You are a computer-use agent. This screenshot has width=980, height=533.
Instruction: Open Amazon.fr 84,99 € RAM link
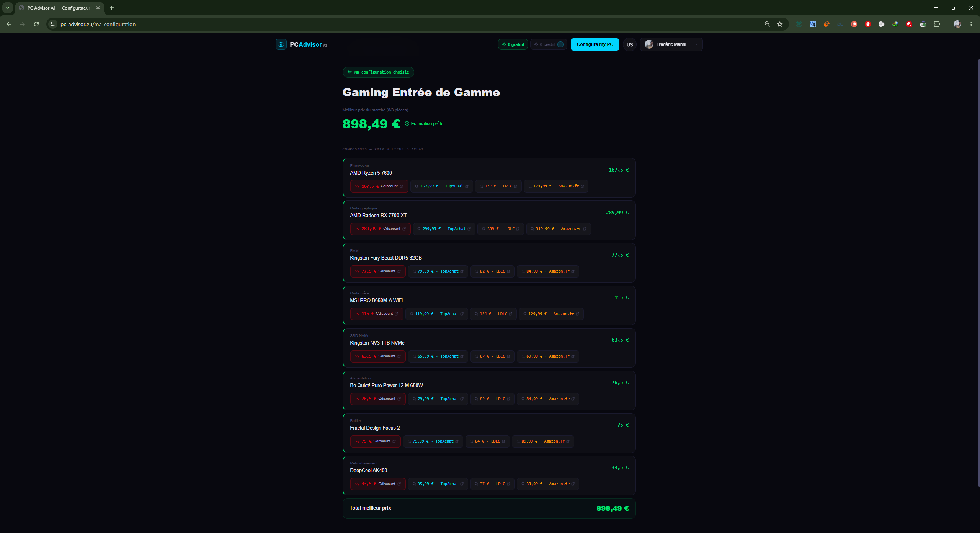pyautogui.click(x=548, y=271)
